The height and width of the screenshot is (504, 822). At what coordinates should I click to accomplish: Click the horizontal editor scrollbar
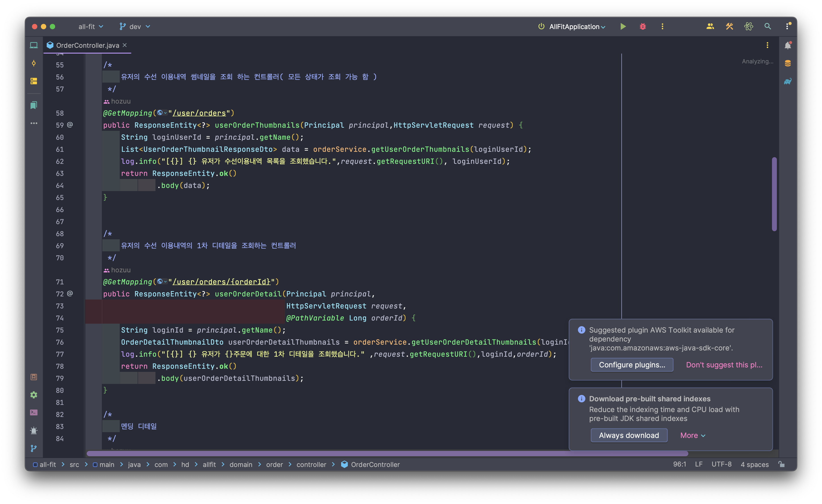(387, 453)
